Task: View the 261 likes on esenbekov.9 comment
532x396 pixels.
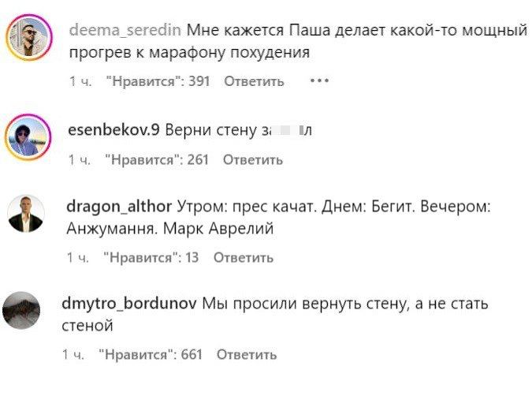Action: click(x=157, y=160)
